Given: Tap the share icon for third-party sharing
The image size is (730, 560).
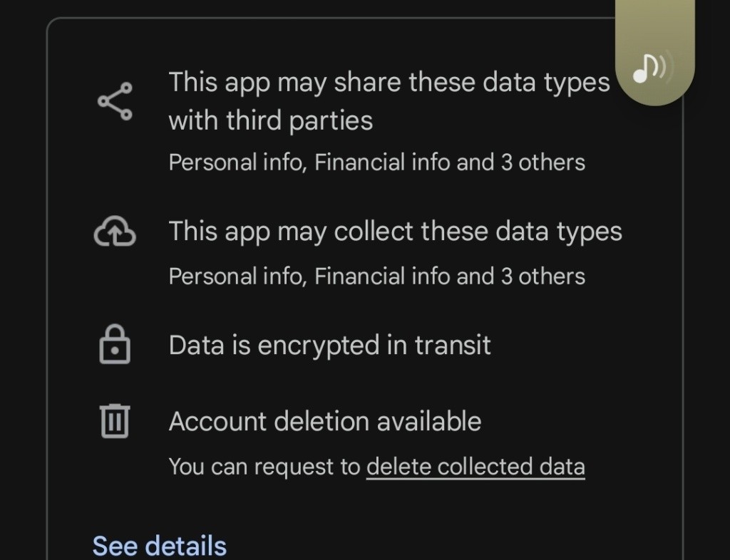Looking at the screenshot, I should click(x=115, y=101).
